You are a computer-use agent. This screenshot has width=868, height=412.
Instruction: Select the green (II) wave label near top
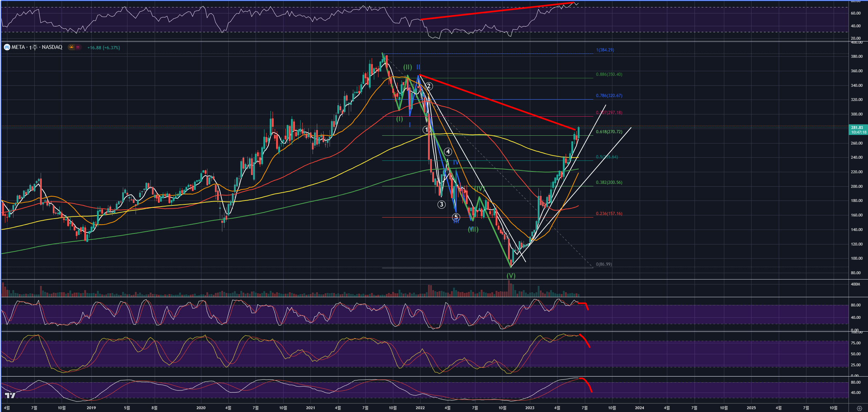point(407,67)
